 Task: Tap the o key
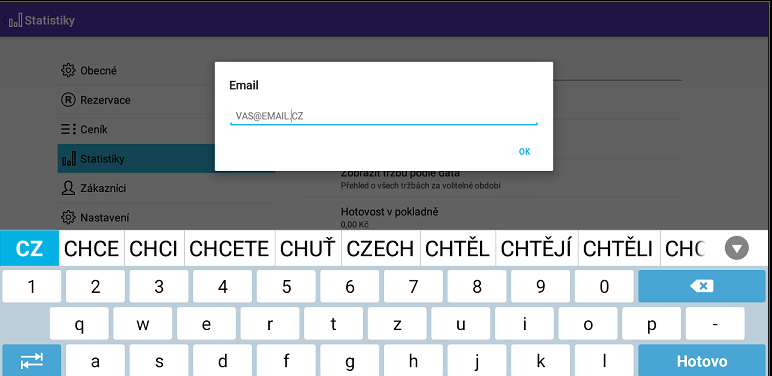click(588, 324)
